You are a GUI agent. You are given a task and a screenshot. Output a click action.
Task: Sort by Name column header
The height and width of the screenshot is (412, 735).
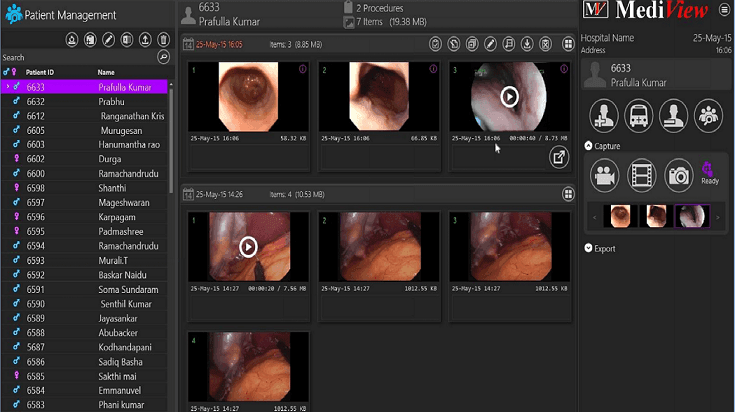tap(106, 72)
